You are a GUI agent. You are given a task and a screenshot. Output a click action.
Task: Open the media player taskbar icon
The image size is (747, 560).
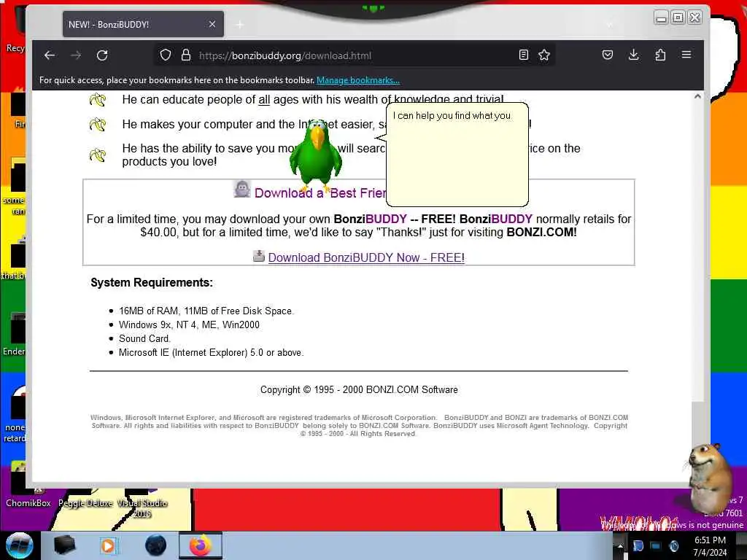(108, 545)
